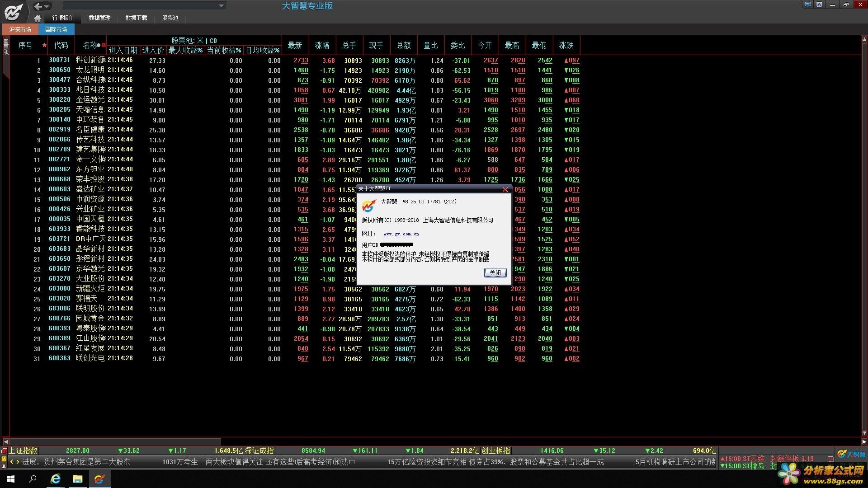Click the 大智慧 logo at bottom right

coord(851,454)
